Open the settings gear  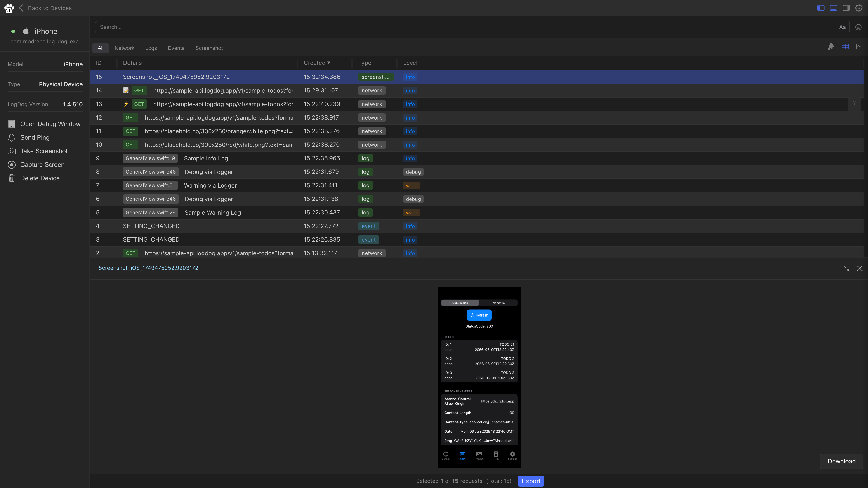click(859, 8)
